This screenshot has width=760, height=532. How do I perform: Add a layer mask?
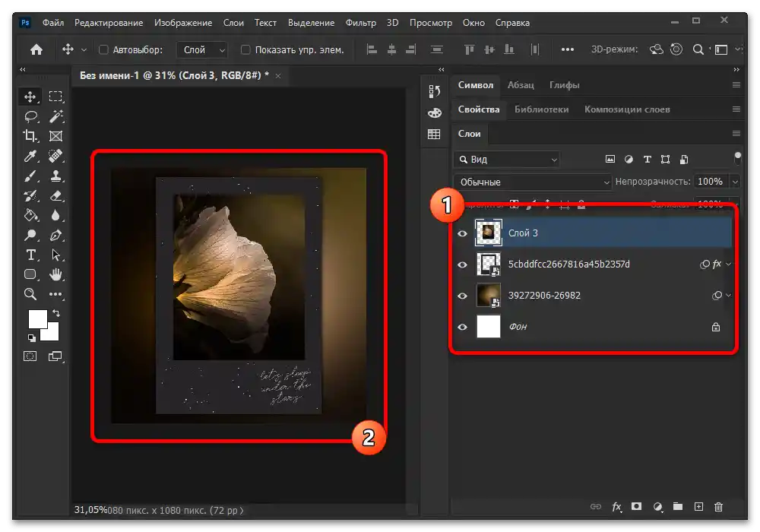[636, 506]
